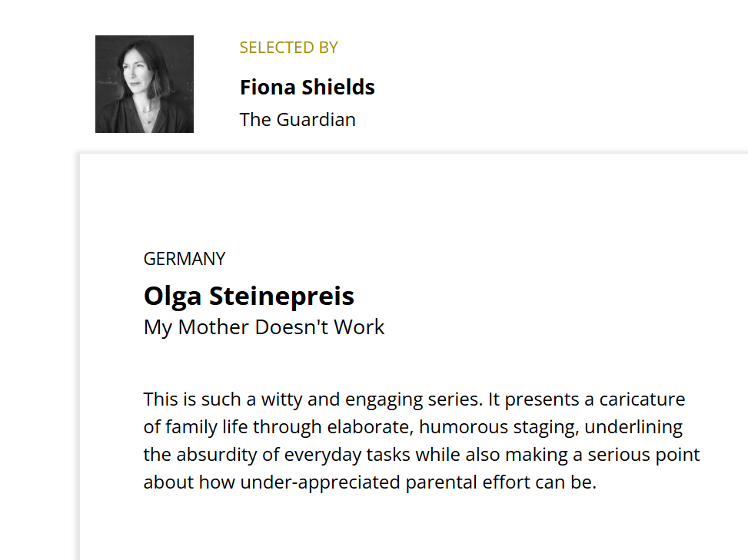Open the My Mother Doesn't Work title
This screenshot has width=748, height=560.
[264, 327]
